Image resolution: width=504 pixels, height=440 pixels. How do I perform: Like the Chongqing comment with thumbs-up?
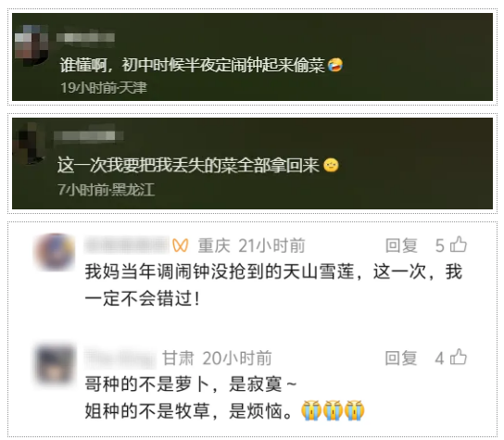click(459, 245)
